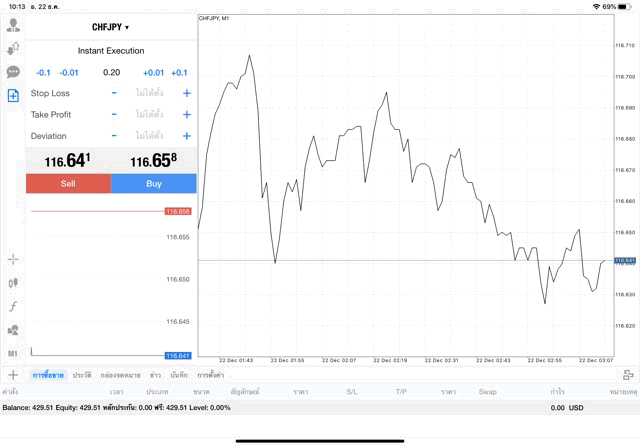Open the indicators function icon
The width and height of the screenshot is (640, 447).
13,306
